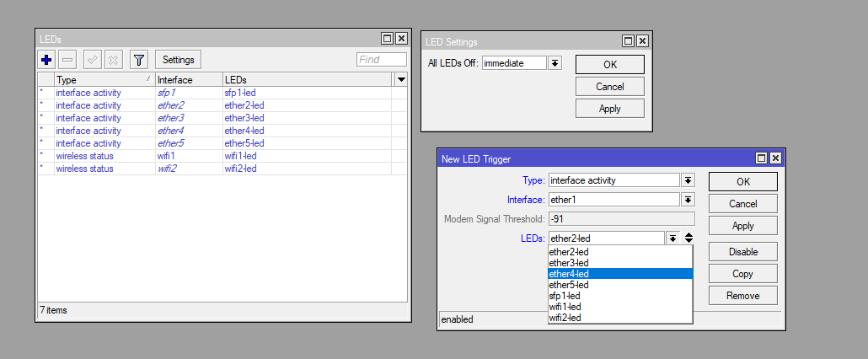Open the filter funnel icon in LEDs window

click(139, 59)
